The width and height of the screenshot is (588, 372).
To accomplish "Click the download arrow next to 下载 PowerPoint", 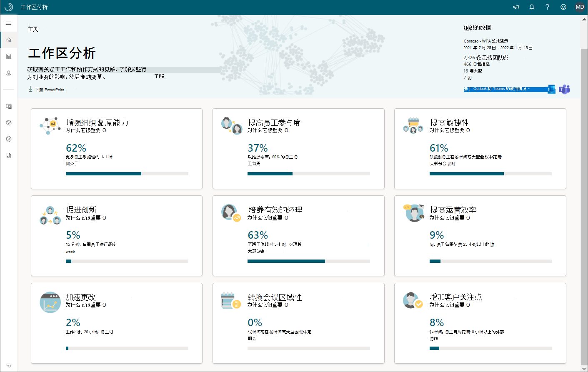I will [x=30, y=89].
